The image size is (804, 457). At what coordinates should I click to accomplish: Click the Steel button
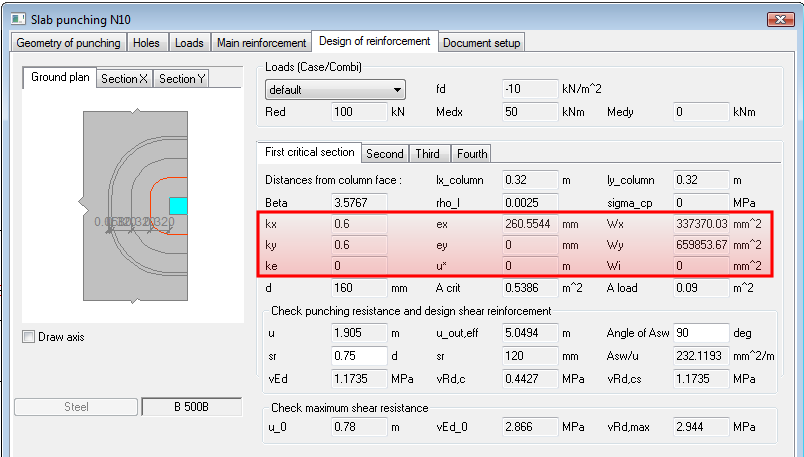75,407
